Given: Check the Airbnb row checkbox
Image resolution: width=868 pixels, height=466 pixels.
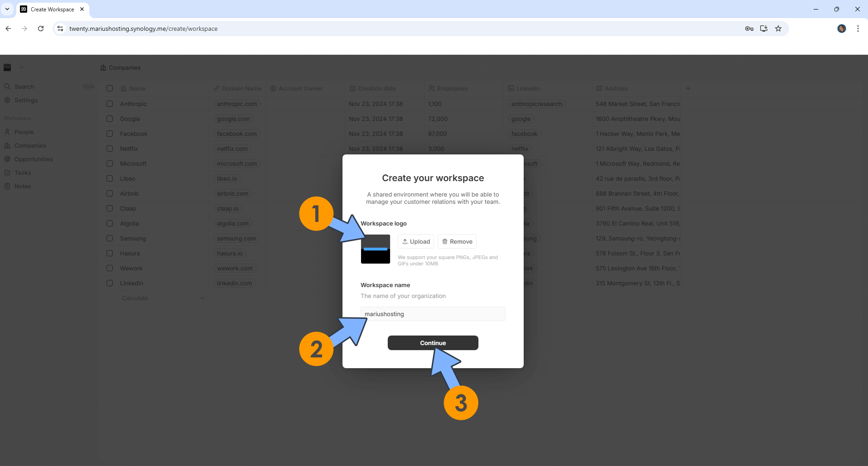Looking at the screenshot, I should click(110, 193).
